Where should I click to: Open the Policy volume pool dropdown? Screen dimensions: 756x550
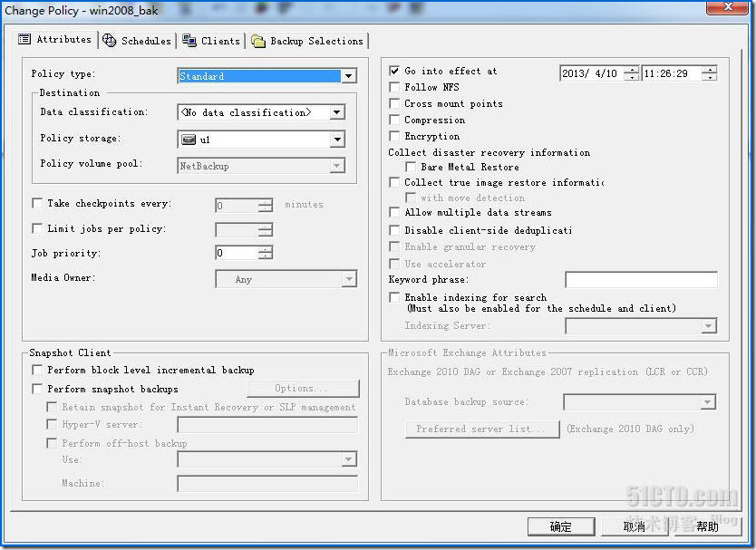(x=337, y=166)
